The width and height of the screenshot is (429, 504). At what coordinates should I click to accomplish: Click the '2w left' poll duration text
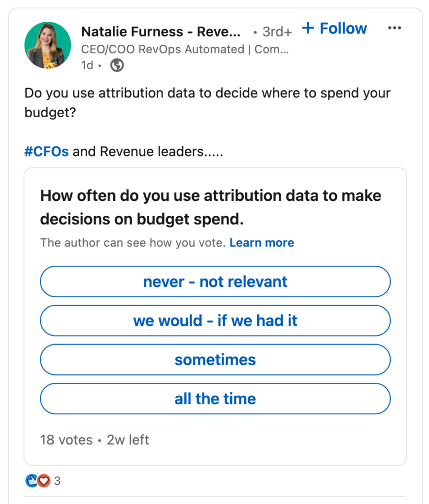click(x=128, y=440)
